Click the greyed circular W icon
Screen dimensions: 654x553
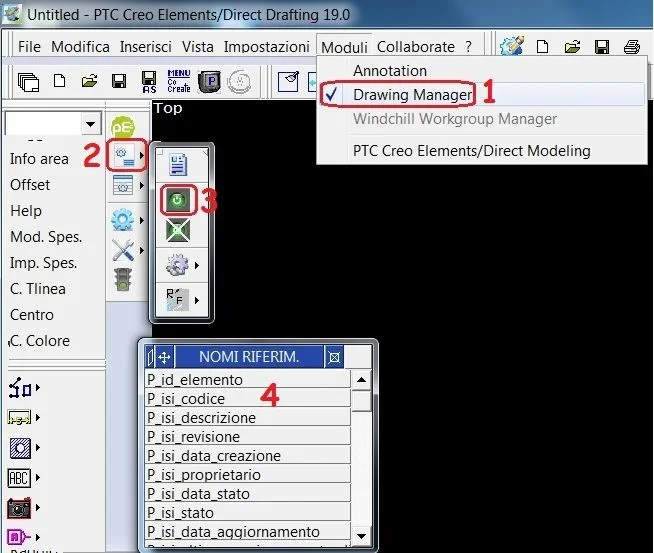click(x=239, y=81)
